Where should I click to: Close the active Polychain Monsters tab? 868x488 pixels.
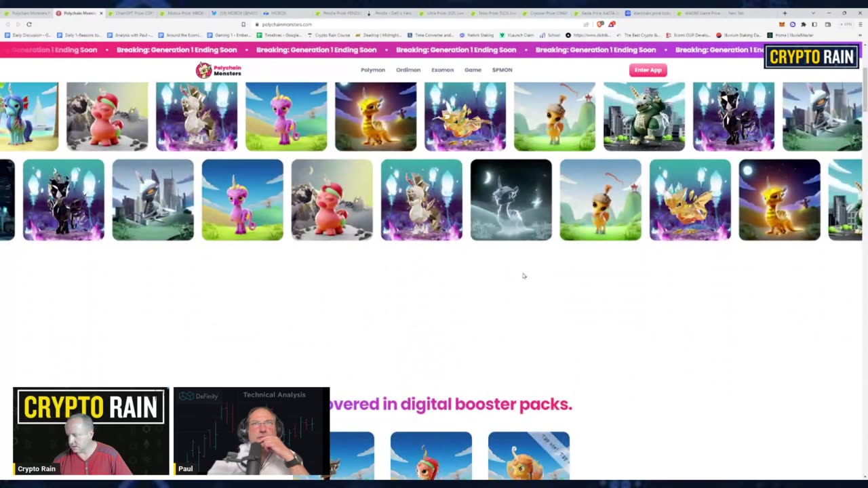click(x=101, y=13)
